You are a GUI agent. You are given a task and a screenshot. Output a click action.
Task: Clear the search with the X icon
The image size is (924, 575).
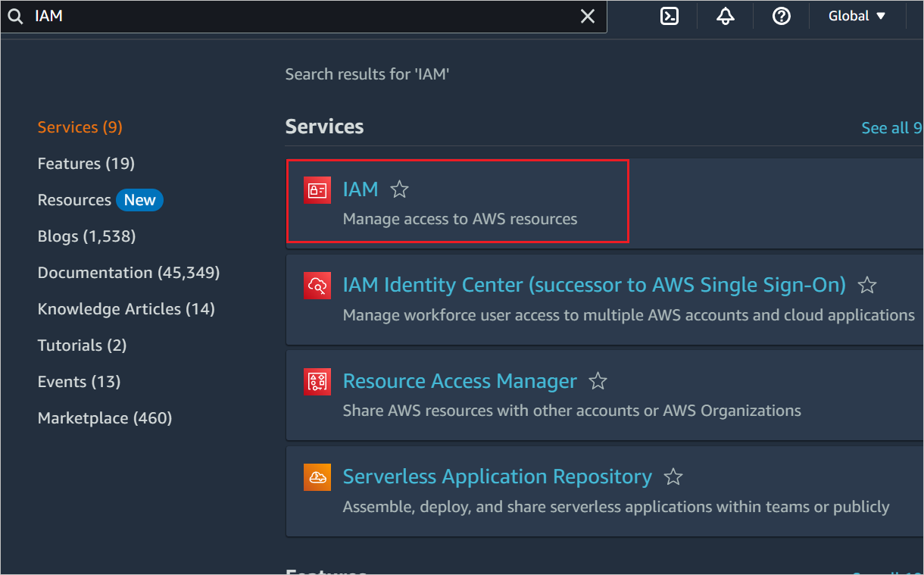(x=588, y=16)
